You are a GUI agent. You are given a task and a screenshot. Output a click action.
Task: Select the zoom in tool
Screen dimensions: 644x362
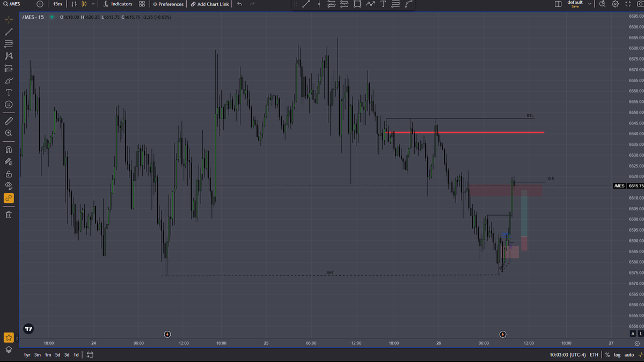point(9,133)
